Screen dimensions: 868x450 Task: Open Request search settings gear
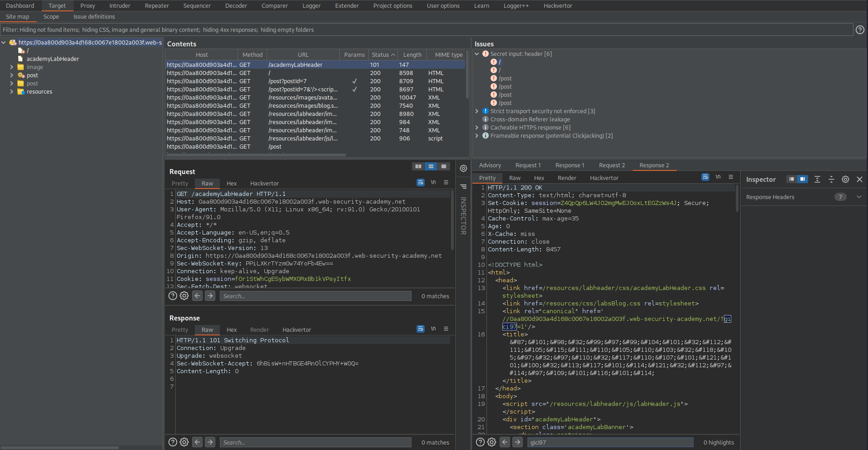click(184, 296)
